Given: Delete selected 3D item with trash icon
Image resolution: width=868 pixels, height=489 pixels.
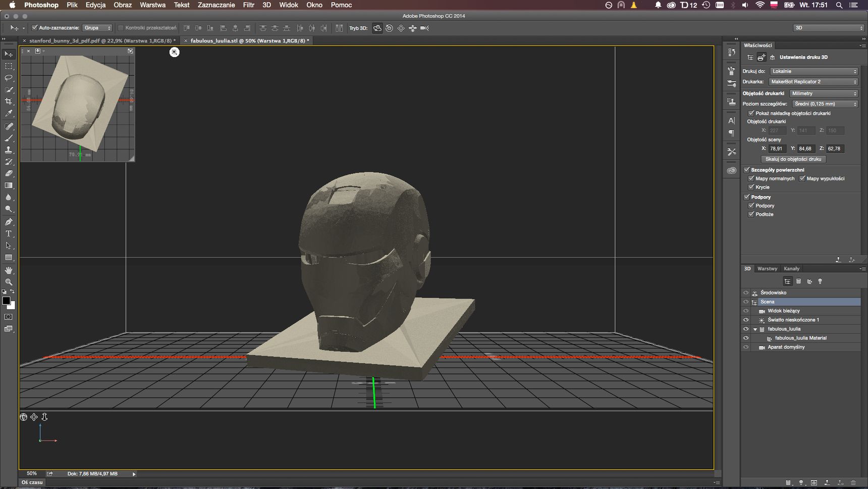Looking at the screenshot, I should pos(853,483).
